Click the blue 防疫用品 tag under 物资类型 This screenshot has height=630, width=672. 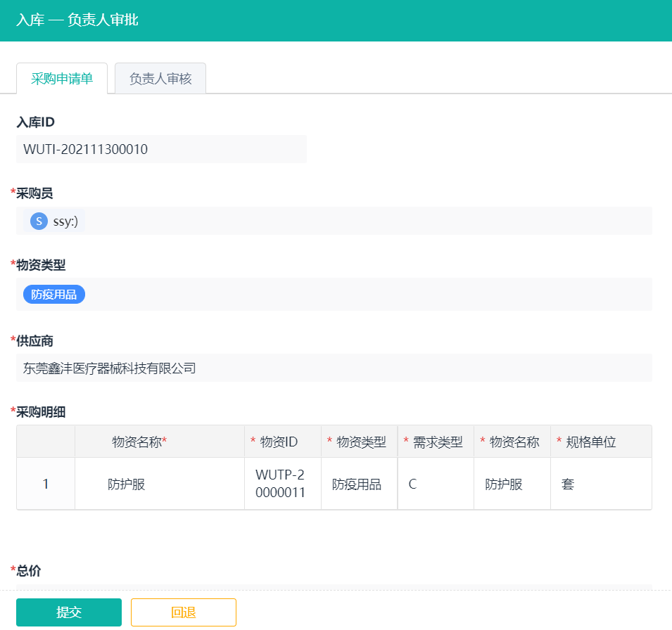click(54, 295)
